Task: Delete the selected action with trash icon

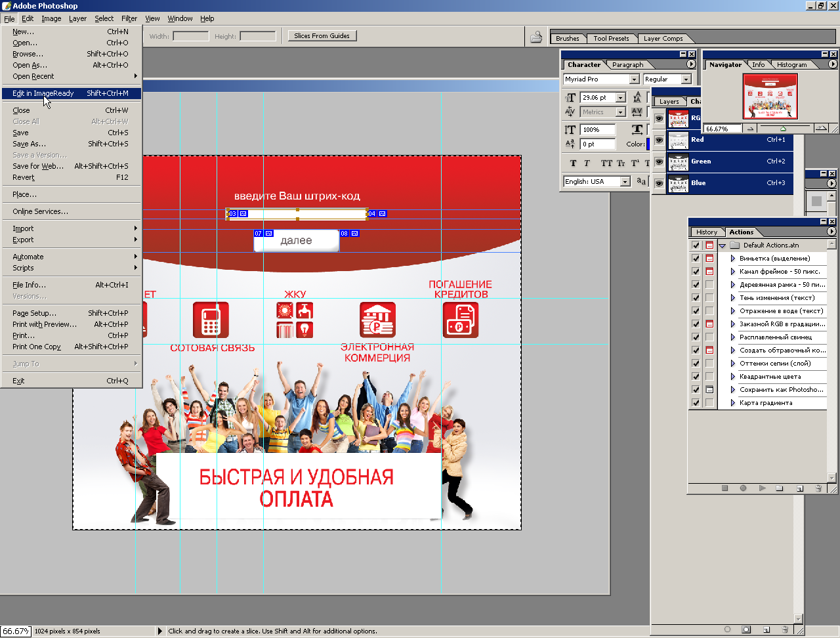Action: coord(818,488)
